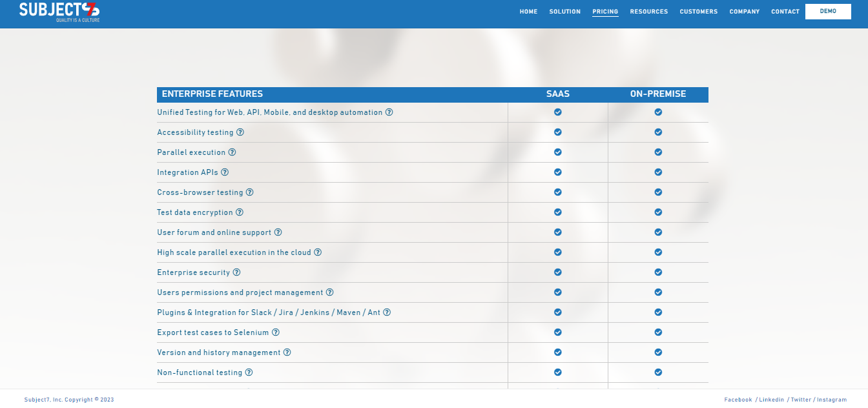Open the Company navigation menu

[744, 12]
